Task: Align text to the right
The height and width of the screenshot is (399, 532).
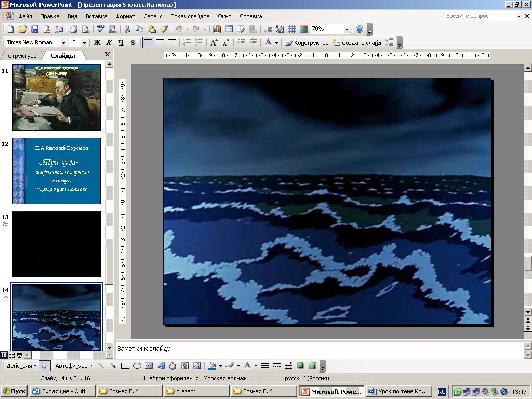Action: click(172, 43)
